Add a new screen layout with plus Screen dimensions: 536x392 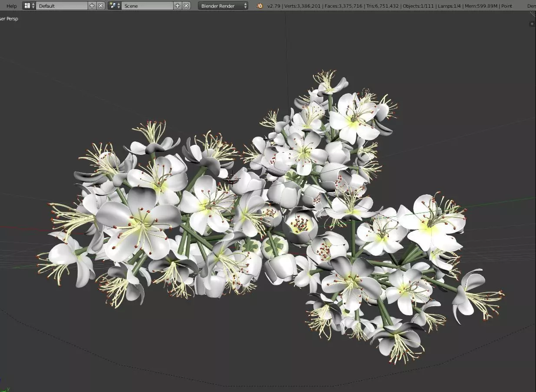[92, 6]
